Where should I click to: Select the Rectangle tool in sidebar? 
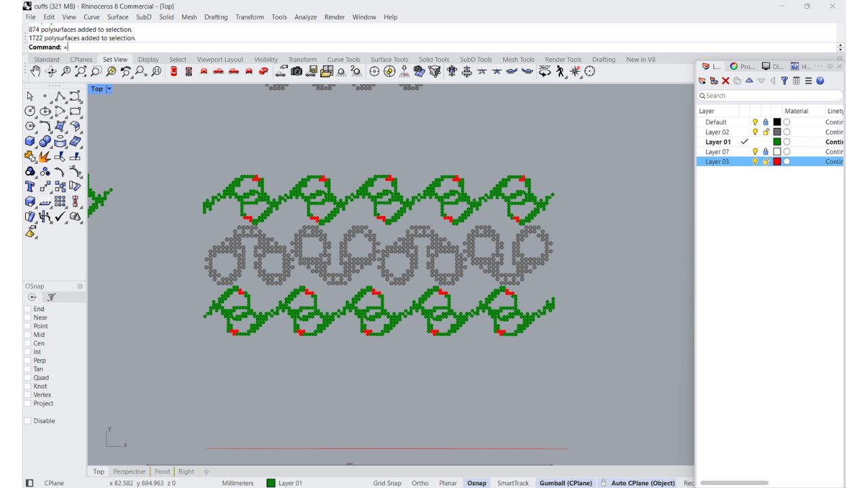[x=75, y=111]
